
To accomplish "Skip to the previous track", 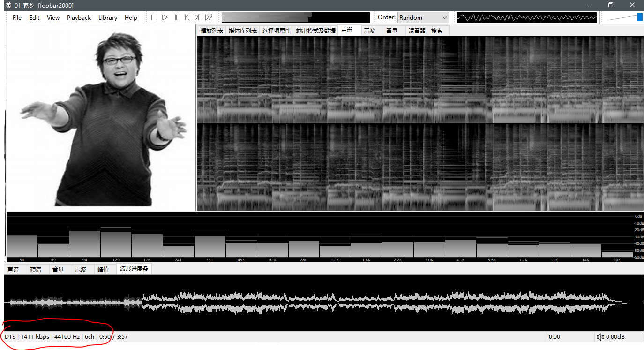I will tap(187, 17).
